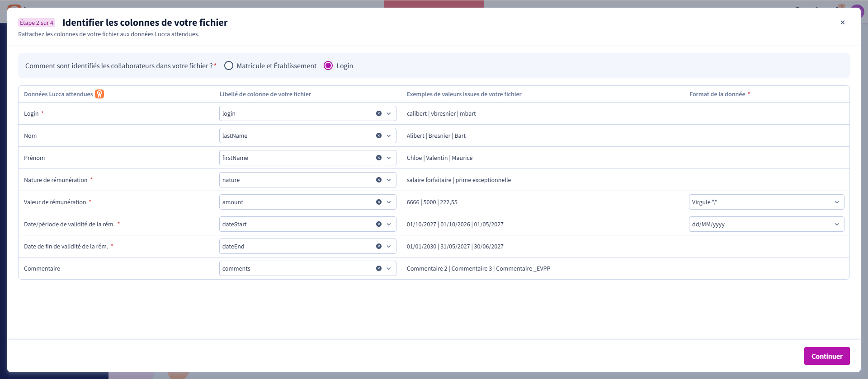
Task: Click the Prénom row label
Action: [34, 158]
